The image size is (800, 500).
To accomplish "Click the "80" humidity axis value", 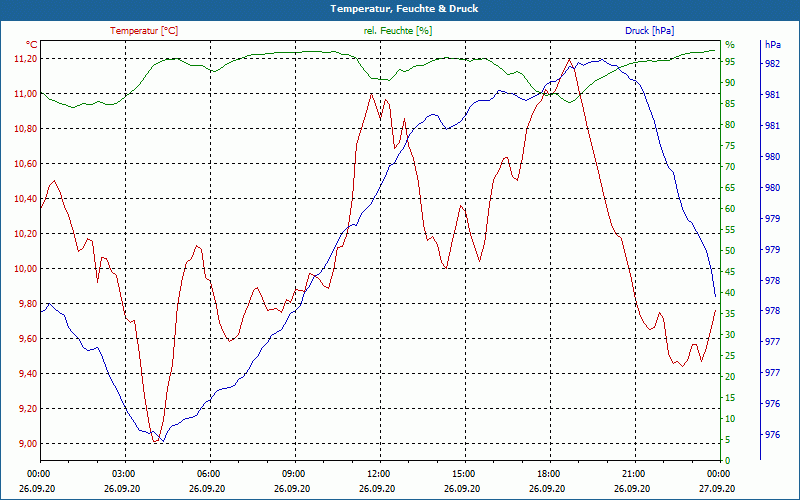I will pos(730,125).
